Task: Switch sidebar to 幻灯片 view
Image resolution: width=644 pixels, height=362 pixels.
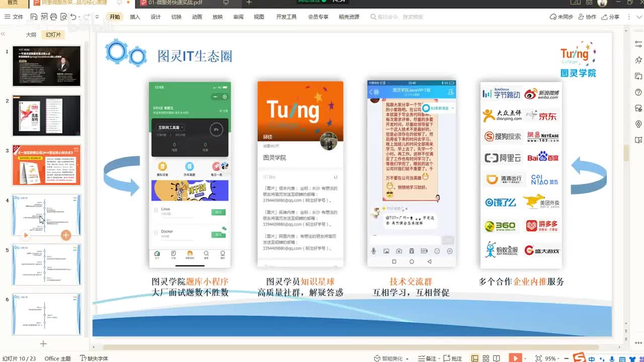Action: [x=53, y=35]
